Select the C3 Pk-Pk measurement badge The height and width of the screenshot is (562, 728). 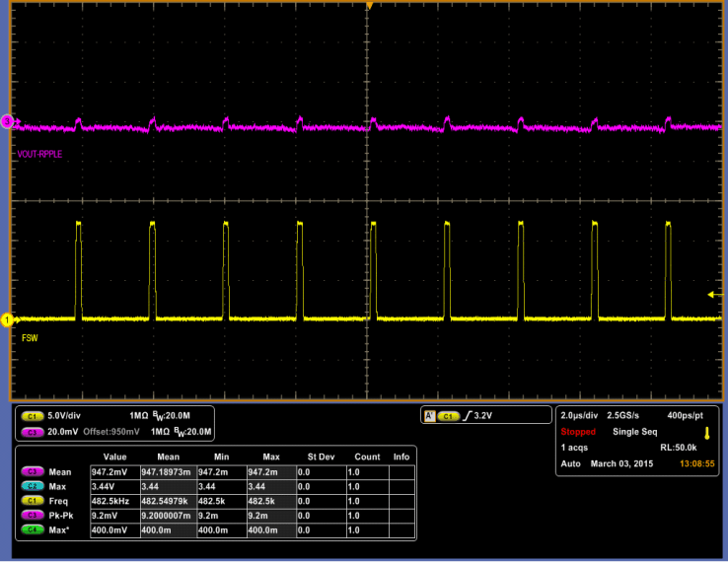32,517
